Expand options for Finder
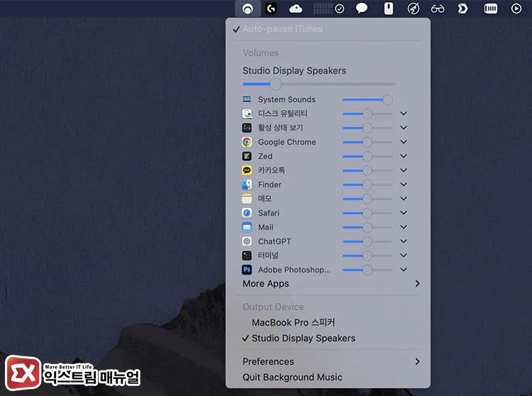The height and width of the screenshot is (396, 532). pyautogui.click(x=404, y=185)
